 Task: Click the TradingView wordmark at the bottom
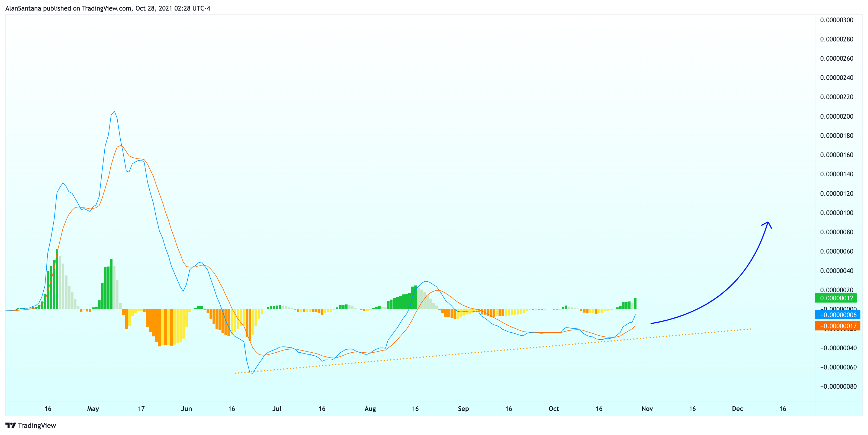click(x=37, y=426)
